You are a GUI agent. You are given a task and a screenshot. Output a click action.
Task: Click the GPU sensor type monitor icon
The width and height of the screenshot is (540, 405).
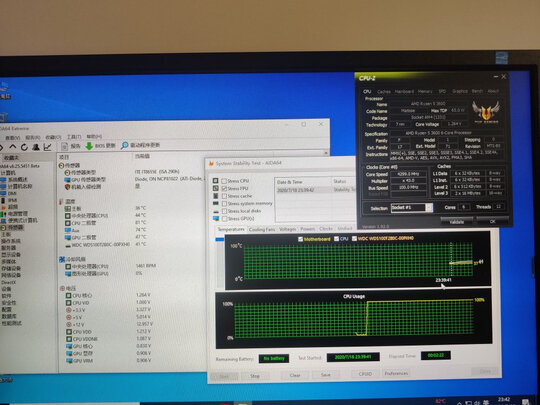coord(68,180)
